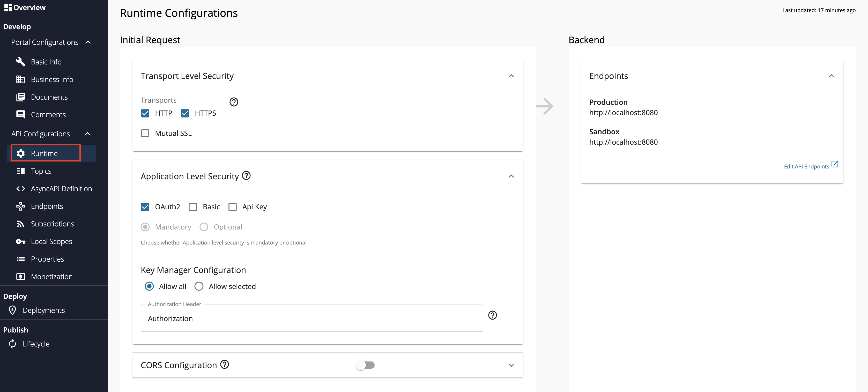Image resolution: width=868 pixels, height=392 pixels.
Task: Select the Allow selected radio button
Action: pos(199,286)
